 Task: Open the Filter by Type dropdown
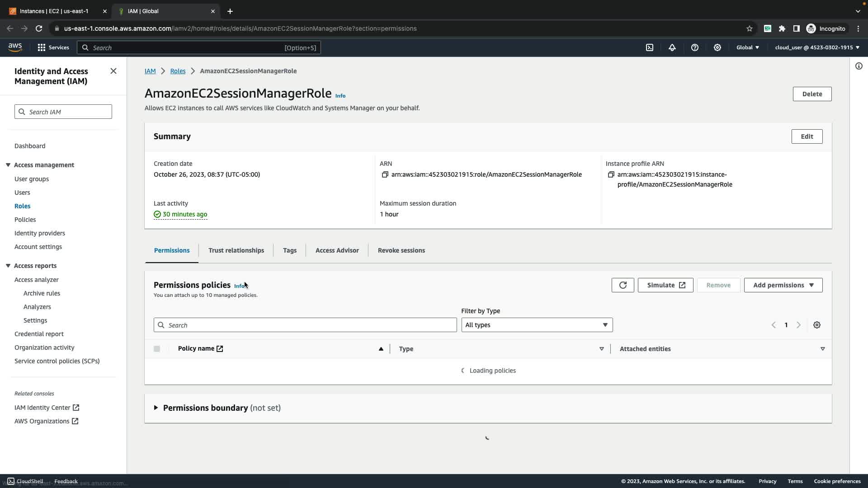537,325
